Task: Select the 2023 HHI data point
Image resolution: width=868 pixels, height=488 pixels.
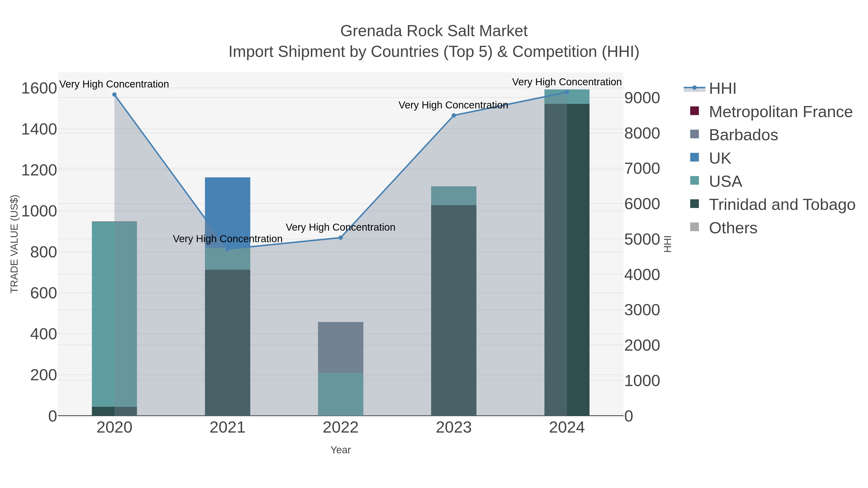Action: (x=454, y=115)
